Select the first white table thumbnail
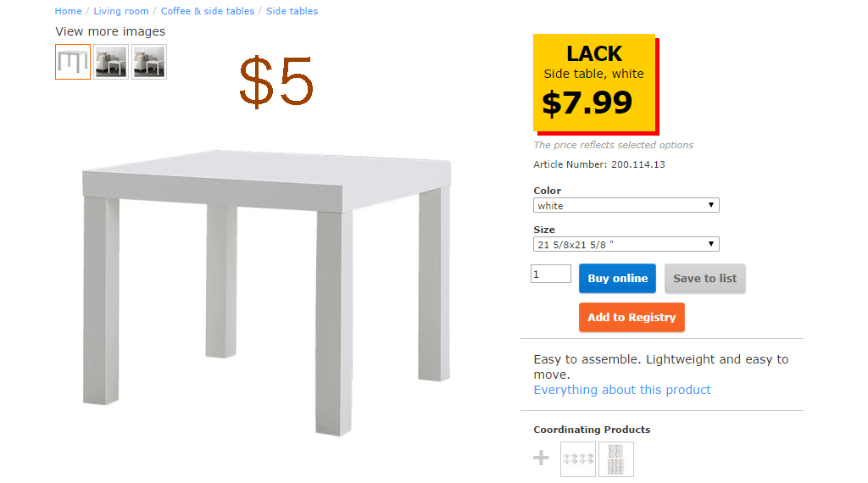The width and height of the screenshot is (868, 483). tap(73, 62)
